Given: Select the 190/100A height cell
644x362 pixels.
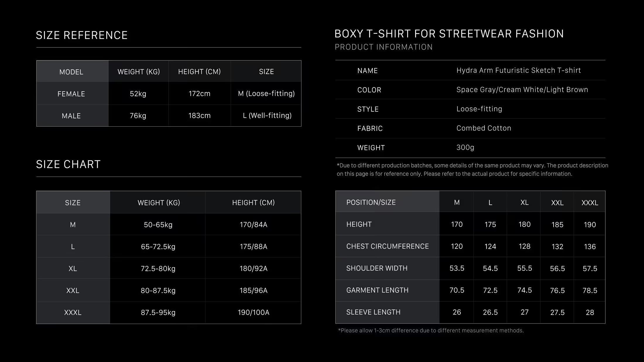Looking at the screenshot, I should (x=254, y=312).
